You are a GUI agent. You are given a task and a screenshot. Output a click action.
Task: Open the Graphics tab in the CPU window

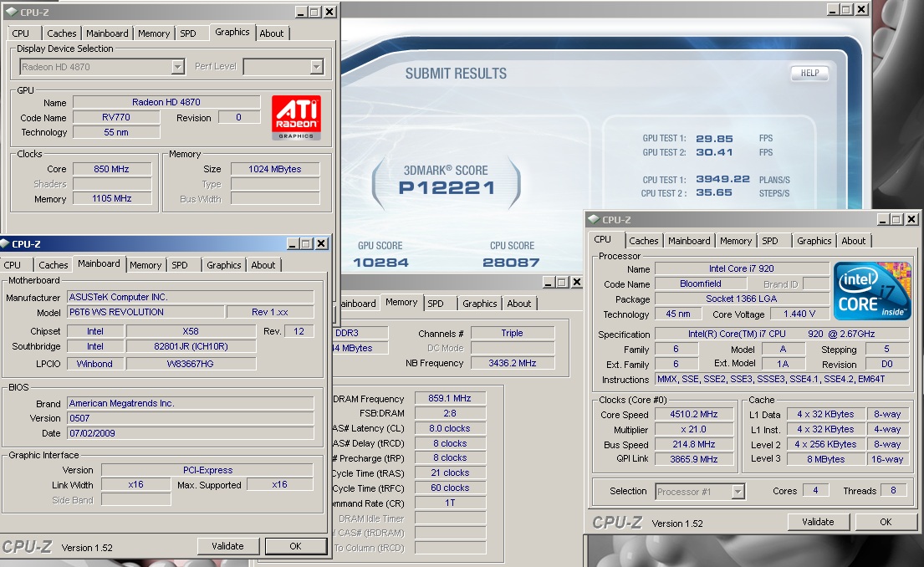point(814,241)
